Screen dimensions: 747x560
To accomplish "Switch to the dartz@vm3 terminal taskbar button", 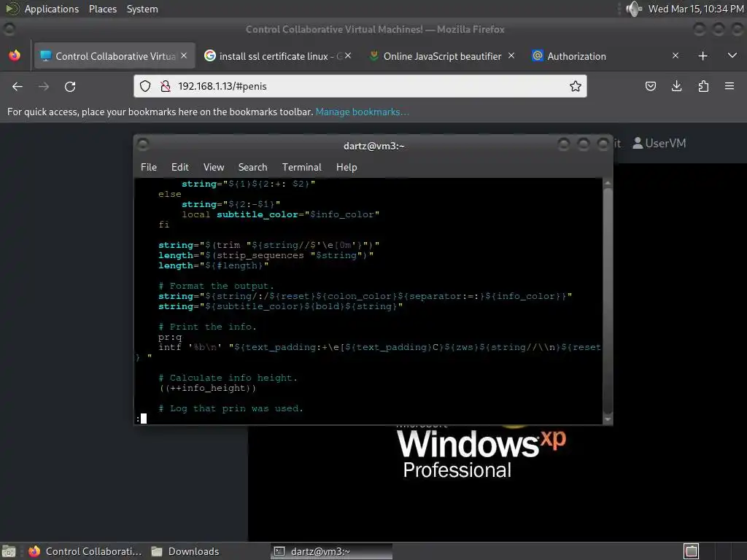I will 332,551.
